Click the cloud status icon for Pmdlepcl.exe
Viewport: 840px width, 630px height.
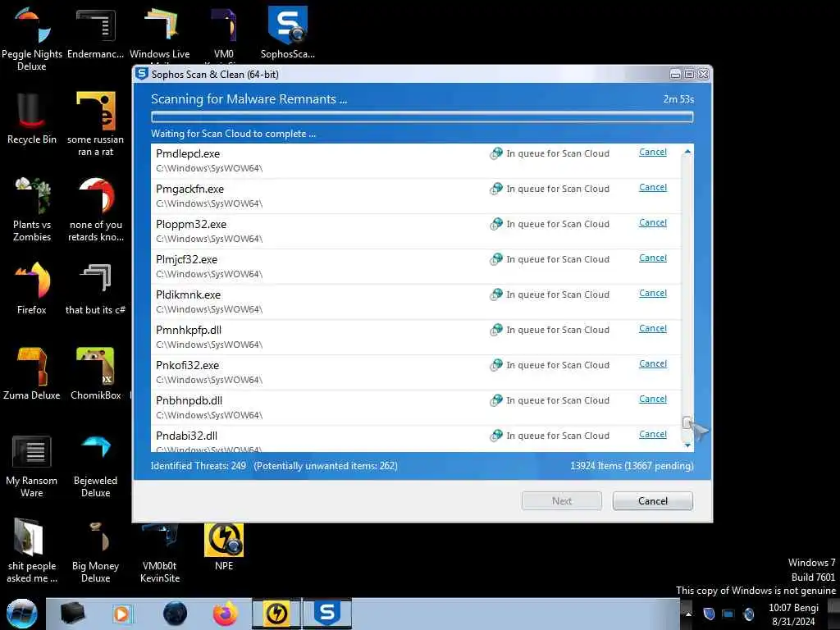pos(496,153)
